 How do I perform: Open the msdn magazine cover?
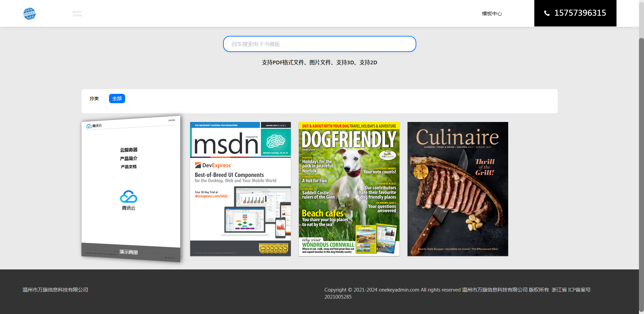point(240,189)
